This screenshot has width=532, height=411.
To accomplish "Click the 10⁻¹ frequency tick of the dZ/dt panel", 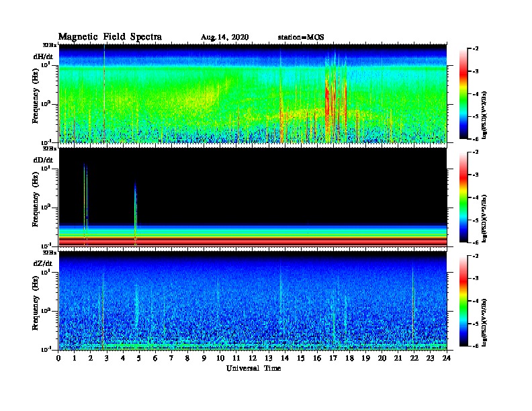I will click(x=46, y=349).
